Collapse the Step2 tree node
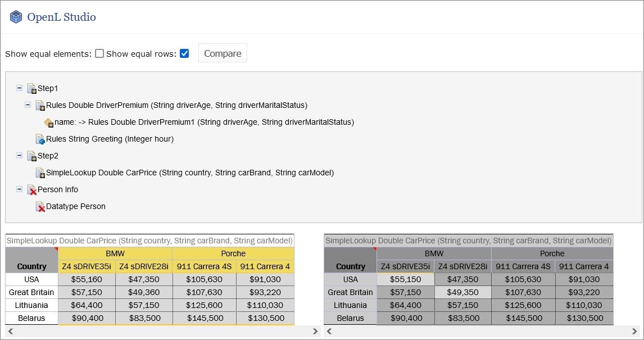 [x=20, y=156]
